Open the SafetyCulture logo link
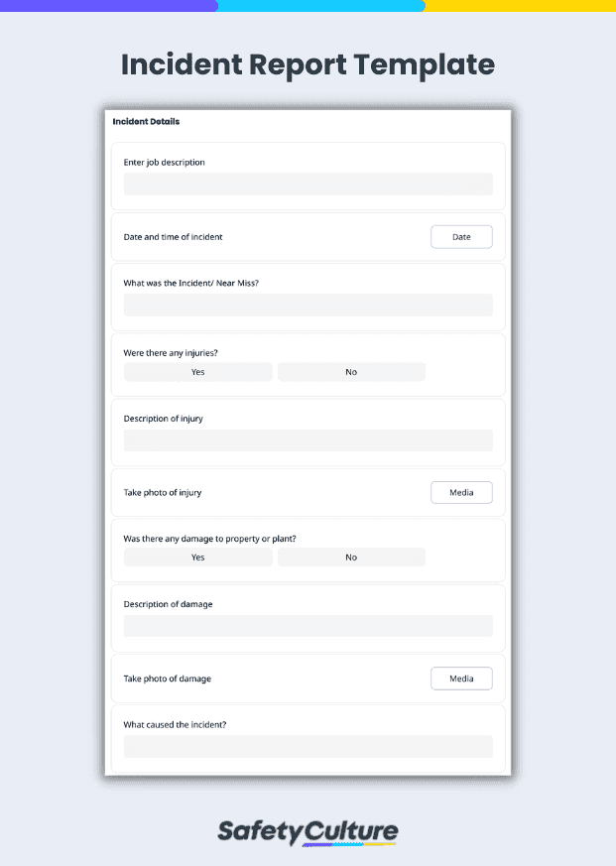The height and width of the screenshot is (866, 616). click(x=308, y=831)
